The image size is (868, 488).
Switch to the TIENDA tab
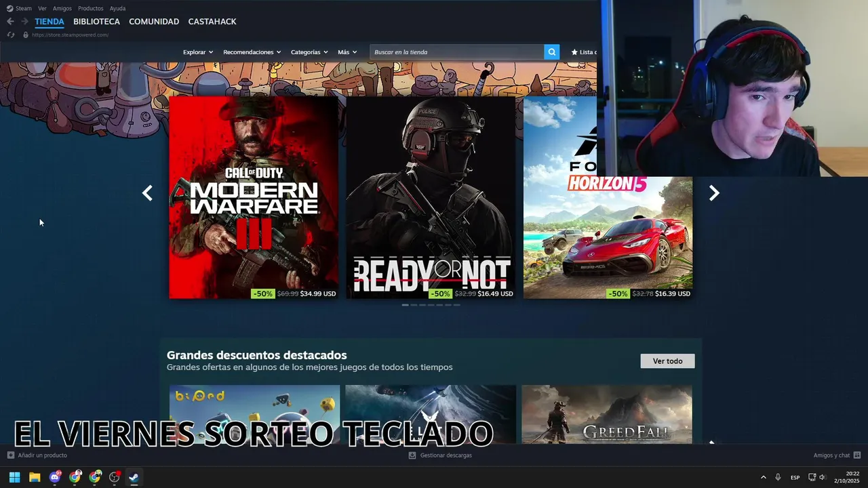(x=50, y=22)
